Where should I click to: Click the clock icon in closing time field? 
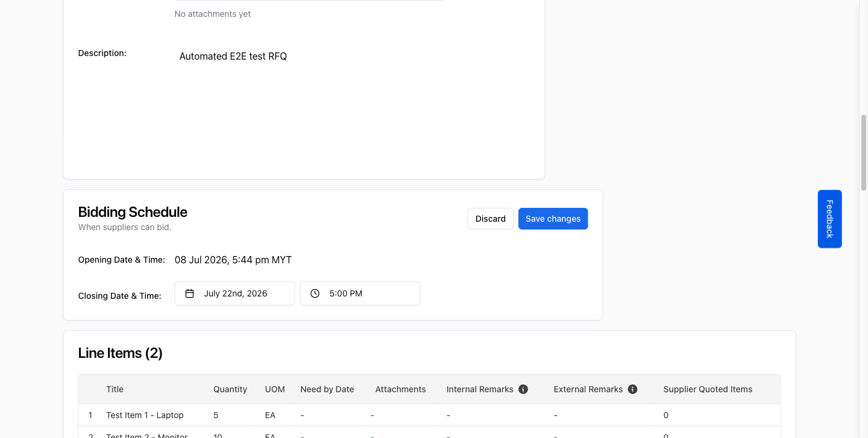click(315, 293)
